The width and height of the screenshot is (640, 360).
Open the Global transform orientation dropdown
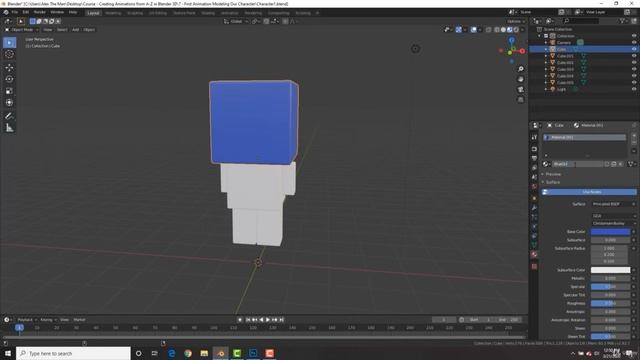236,21
